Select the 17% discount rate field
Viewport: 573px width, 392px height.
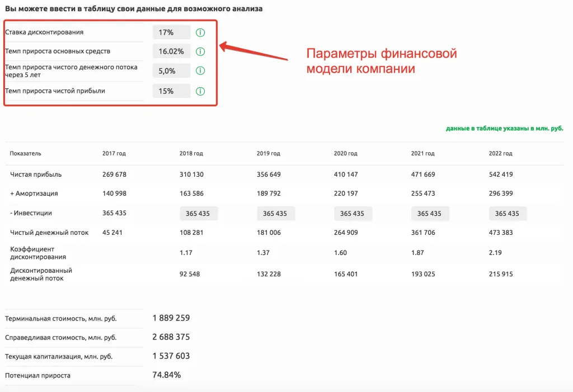pos(171,32)
